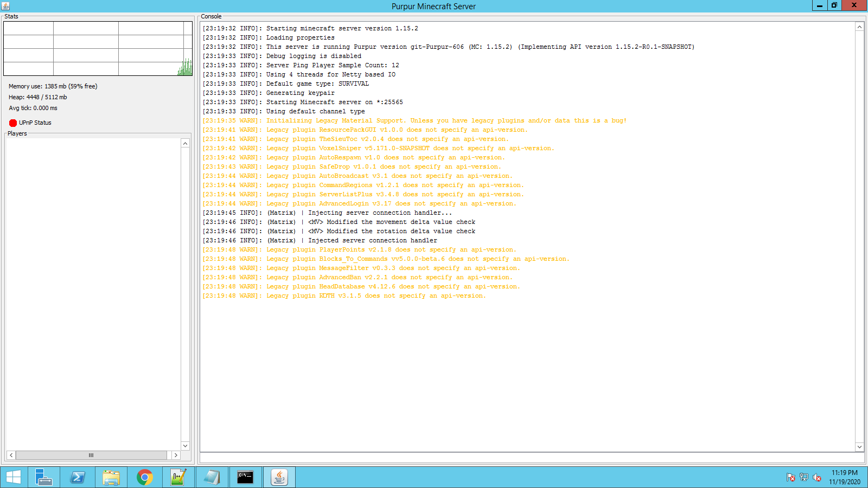Click the Console scroll up arrow
The width and height of the screenshot is (868, 488).
point(859,27)
